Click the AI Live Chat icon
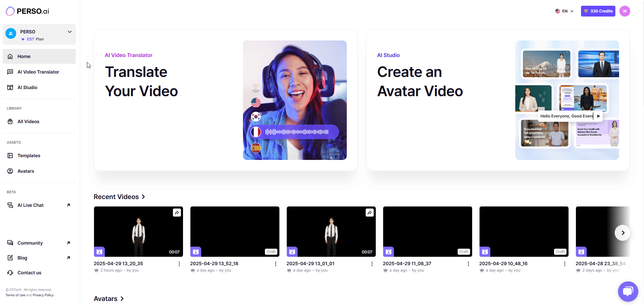The height and width of the screenshot is (305, 644). pyautogui.click(x=10, y=205)
